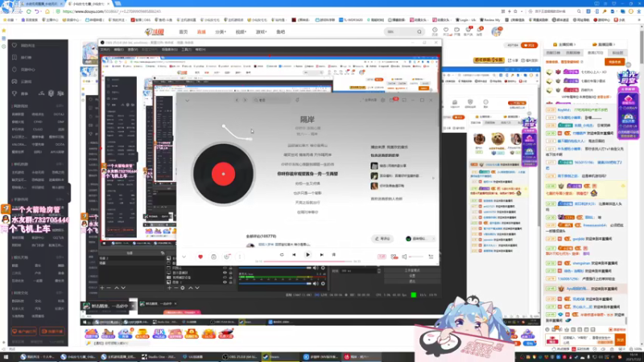Click the browser refresh button
644x362 pixels.
[x=29, y=11]
